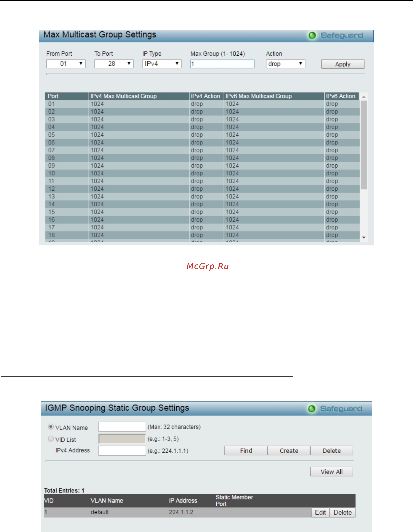
Task: Open the From Port dropdown
Action: point(66,64)
